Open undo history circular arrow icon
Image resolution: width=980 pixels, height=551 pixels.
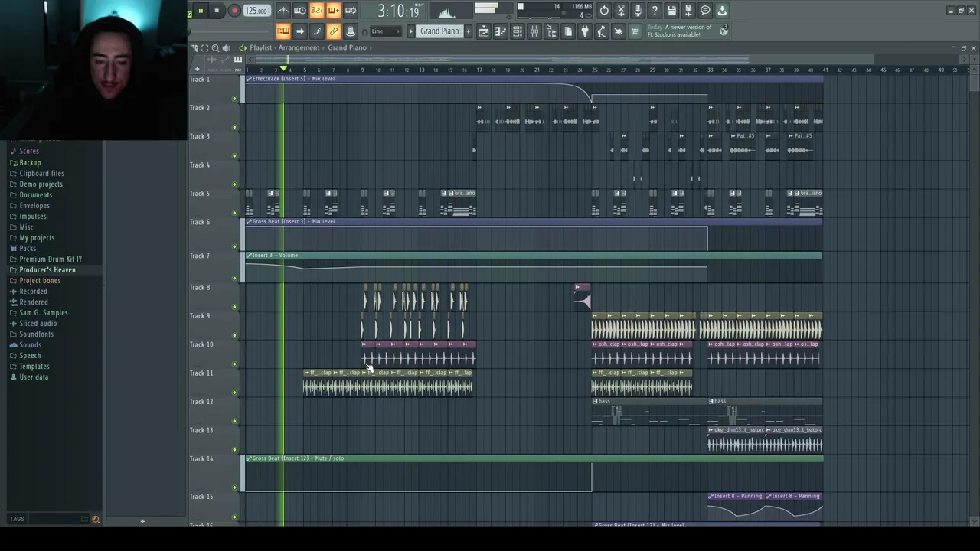click(x=604, y=11)
